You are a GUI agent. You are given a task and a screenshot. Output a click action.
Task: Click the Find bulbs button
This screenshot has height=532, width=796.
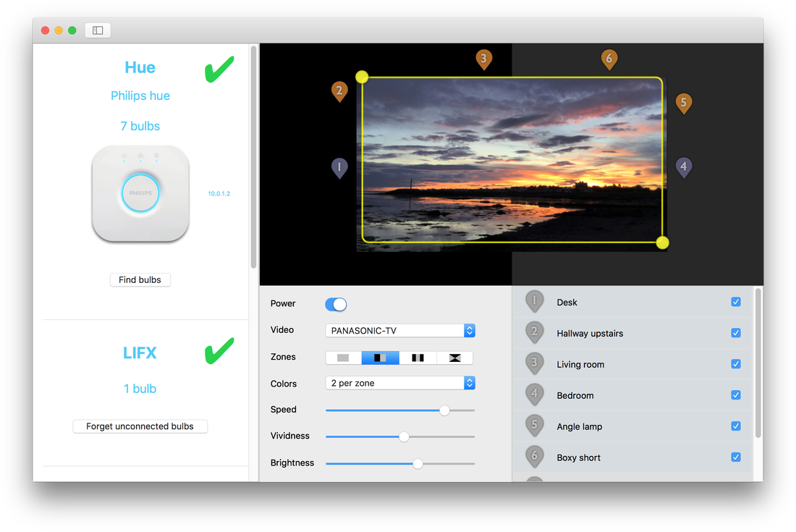[x=140, y=279]
